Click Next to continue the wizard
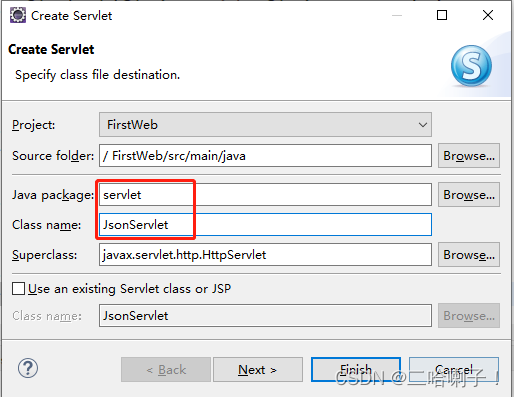This screenshot has width=514, height=397. 258,370
